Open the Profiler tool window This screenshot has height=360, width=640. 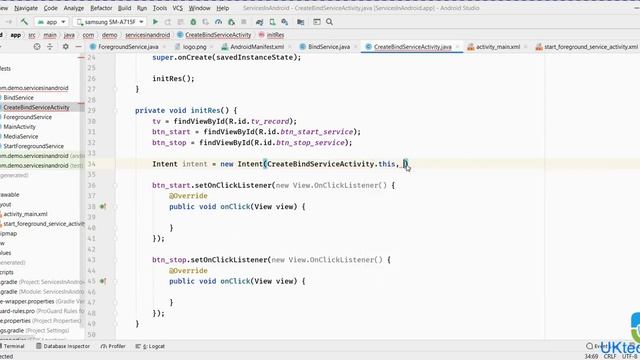113,346
